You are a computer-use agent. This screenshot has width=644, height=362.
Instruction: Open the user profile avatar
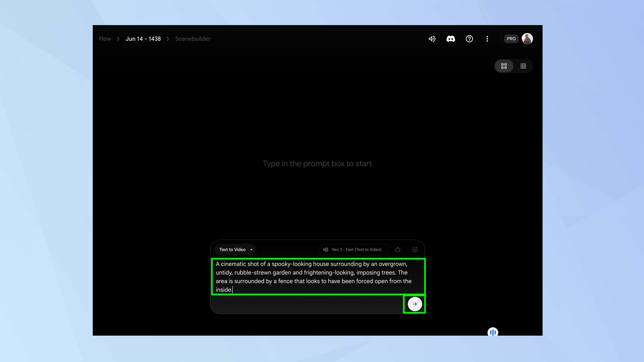coord(527,39)
